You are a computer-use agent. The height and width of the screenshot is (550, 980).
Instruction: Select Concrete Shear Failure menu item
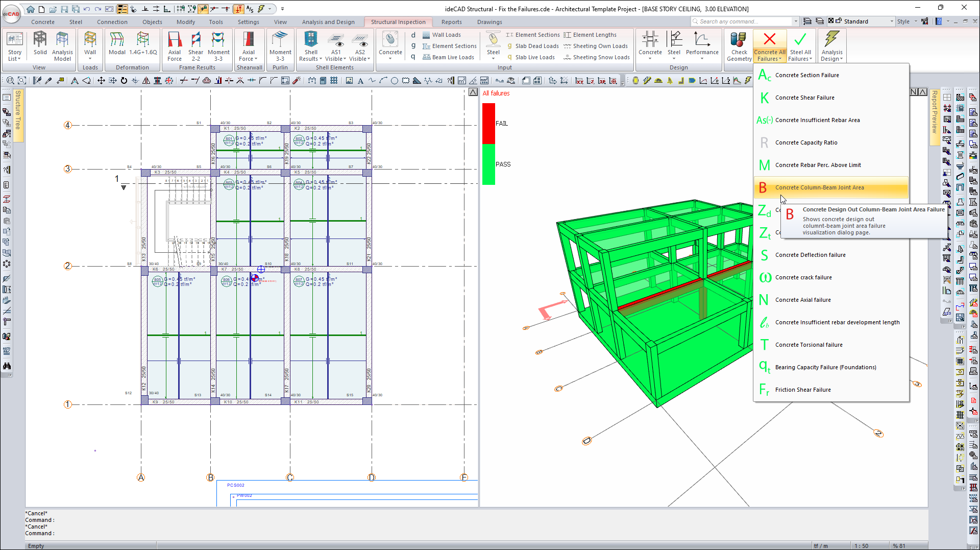pyautogui.click(x=804, y=98)
